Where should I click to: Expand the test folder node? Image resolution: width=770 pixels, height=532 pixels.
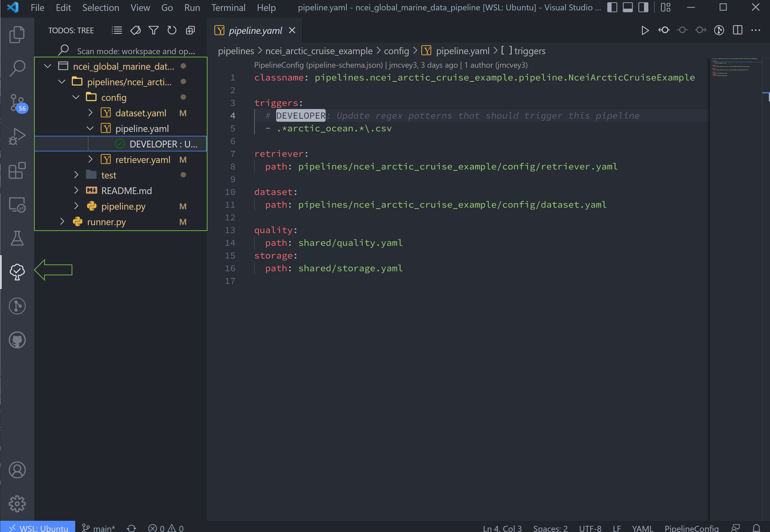coord(76,175)
